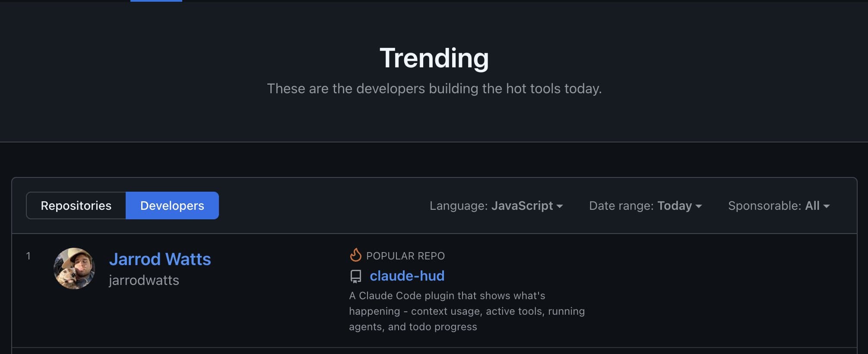Click the dropdown caret beside All
This screenshot has width=868, height=354.
click(x=826, y=207)
